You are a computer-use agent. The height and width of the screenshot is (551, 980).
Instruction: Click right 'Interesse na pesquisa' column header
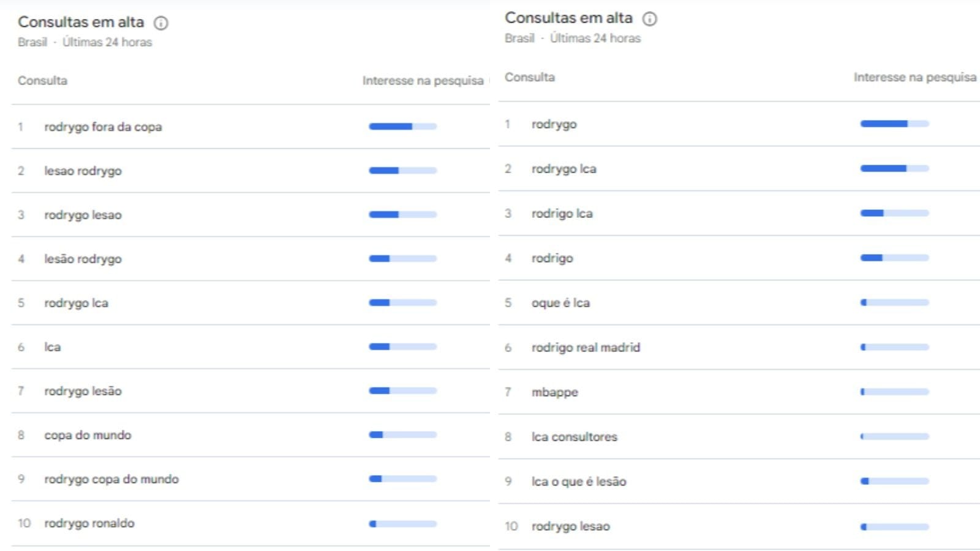pos(915,77)
